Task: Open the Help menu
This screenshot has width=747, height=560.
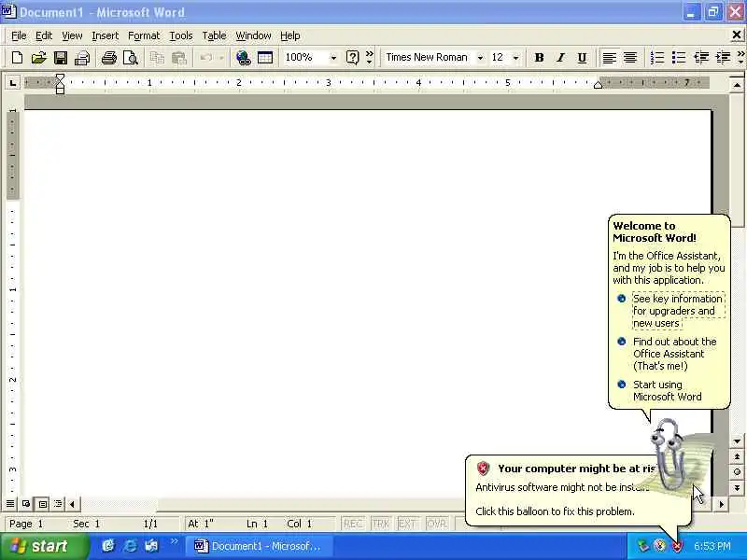Action: tap(290, 35)
